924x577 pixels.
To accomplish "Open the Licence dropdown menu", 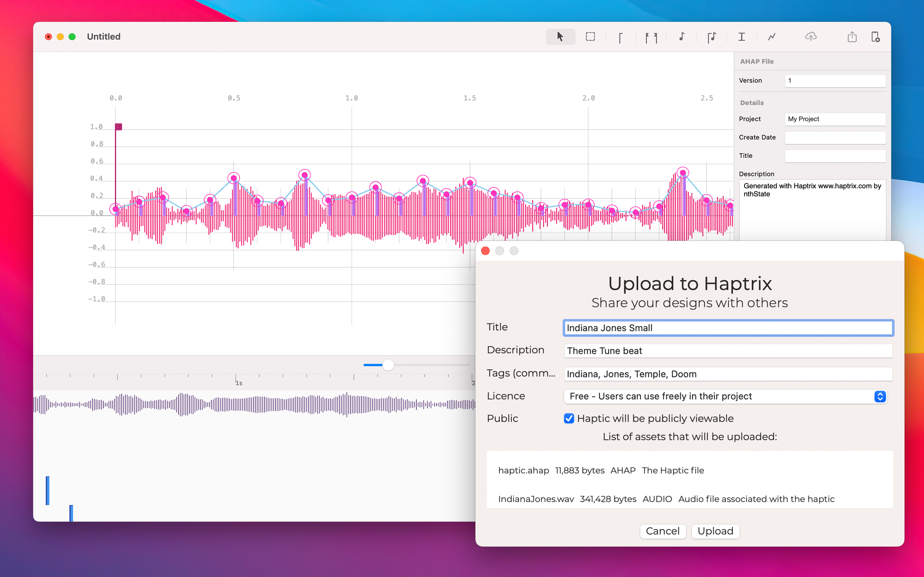I will coord(725,396).
